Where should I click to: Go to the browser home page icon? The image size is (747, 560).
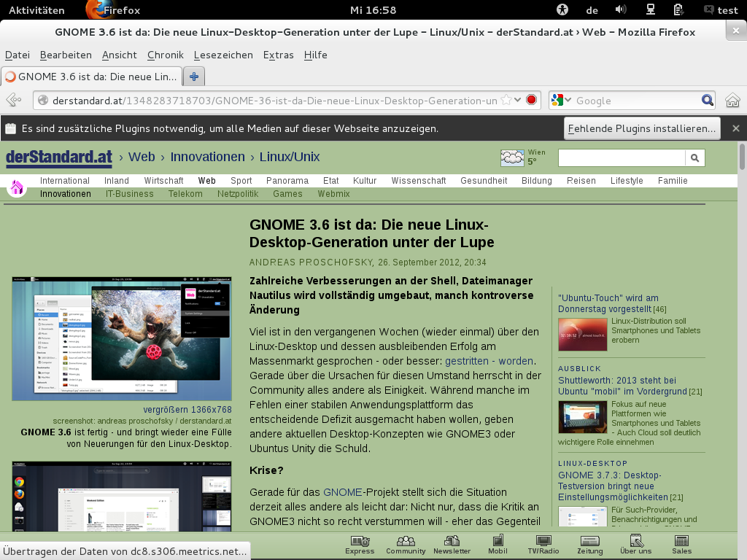pyautogui.click(x=732, y=101)
